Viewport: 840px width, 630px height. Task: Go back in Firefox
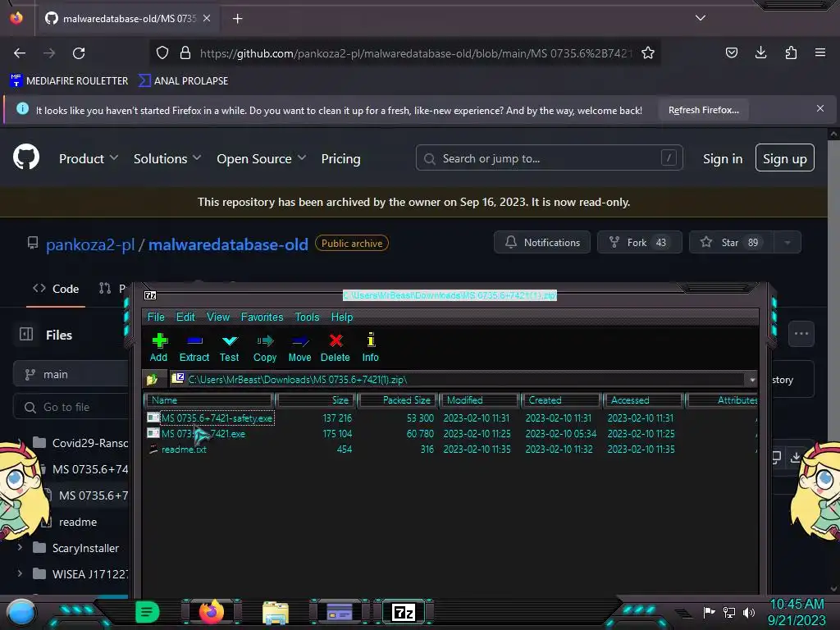20,53
